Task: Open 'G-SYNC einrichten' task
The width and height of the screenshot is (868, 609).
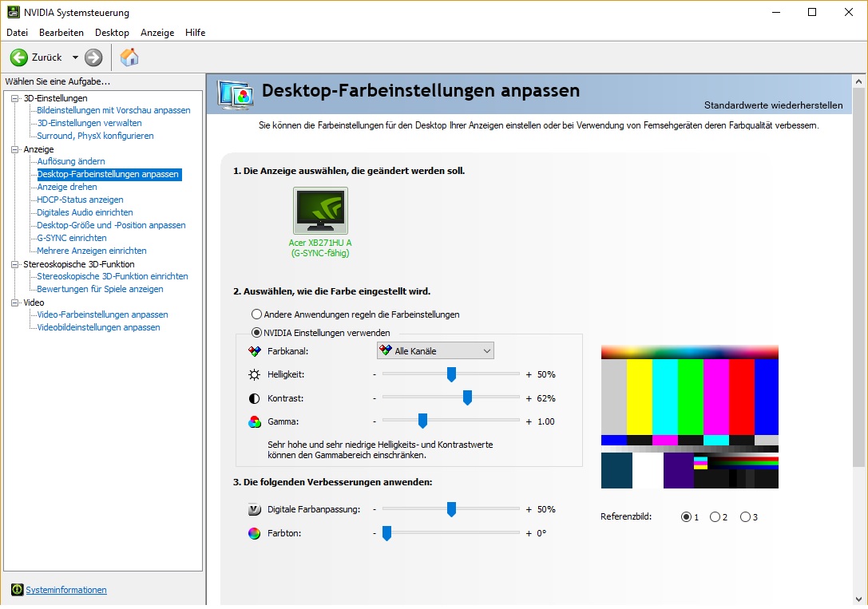Action: point(72,238)
